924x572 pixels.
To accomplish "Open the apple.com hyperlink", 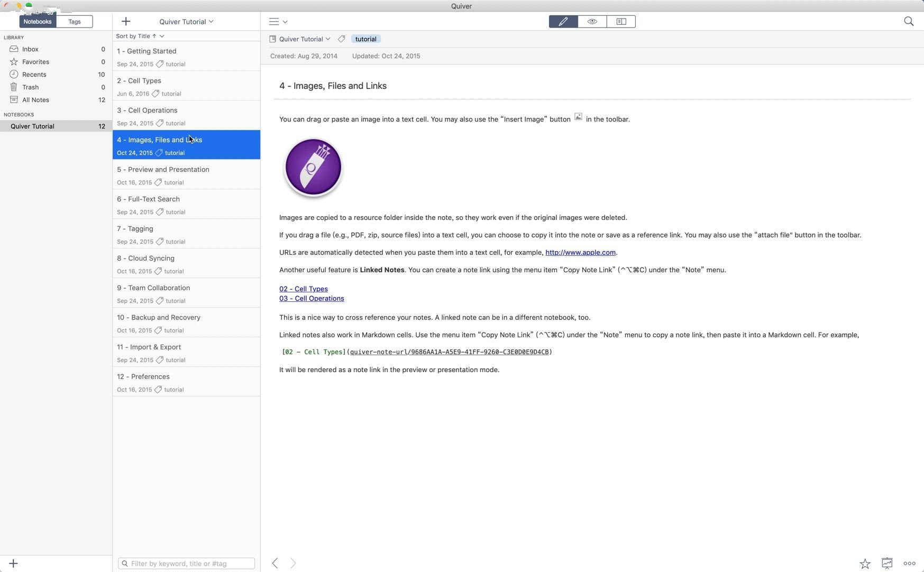I will point(580,253).
